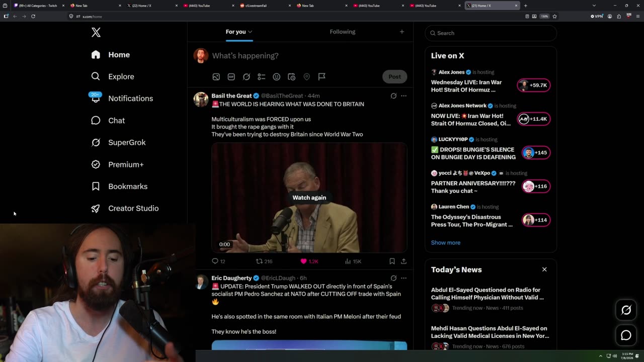Bookmark Basil the Great's post
The image size is (644, 362).
coord(392,261)
